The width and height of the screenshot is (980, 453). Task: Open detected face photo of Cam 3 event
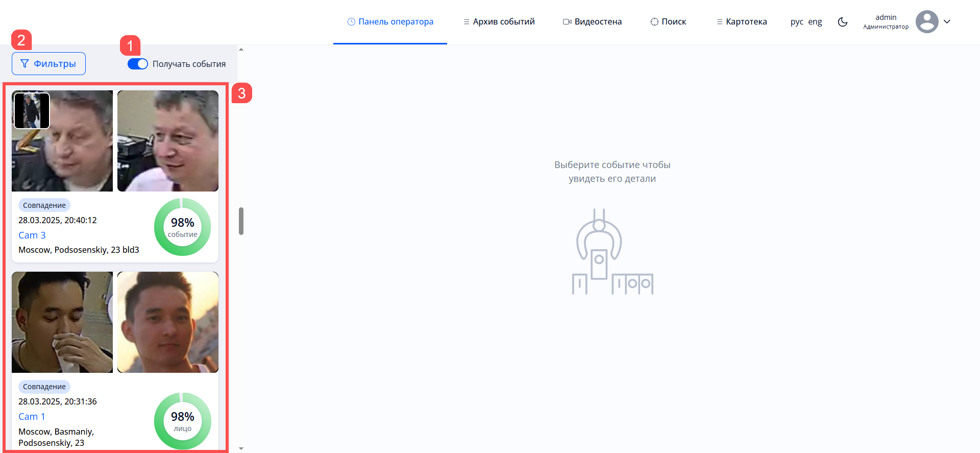coord(62,141)
